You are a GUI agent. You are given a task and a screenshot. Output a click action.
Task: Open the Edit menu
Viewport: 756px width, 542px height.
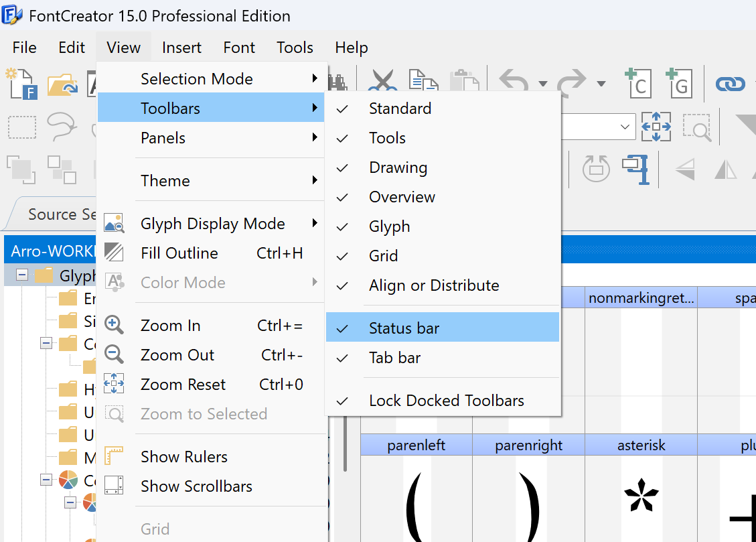tap(72, 48)
